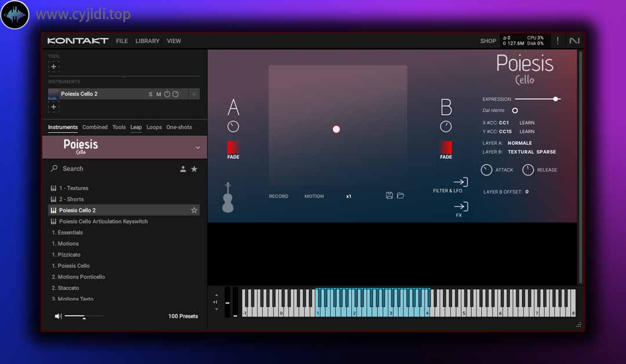
Task: Click the RELEASE knob
Action: tap(528, 170)
